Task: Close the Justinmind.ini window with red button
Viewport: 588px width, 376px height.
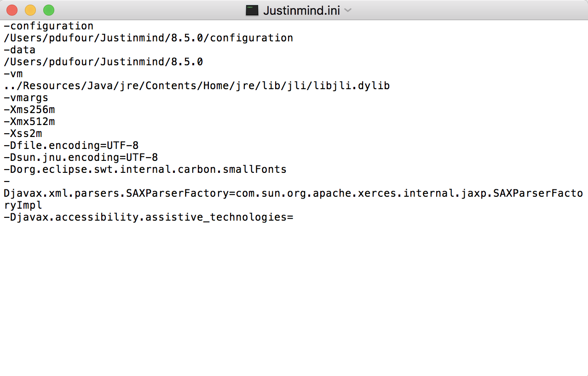Action: click(12, 10)
